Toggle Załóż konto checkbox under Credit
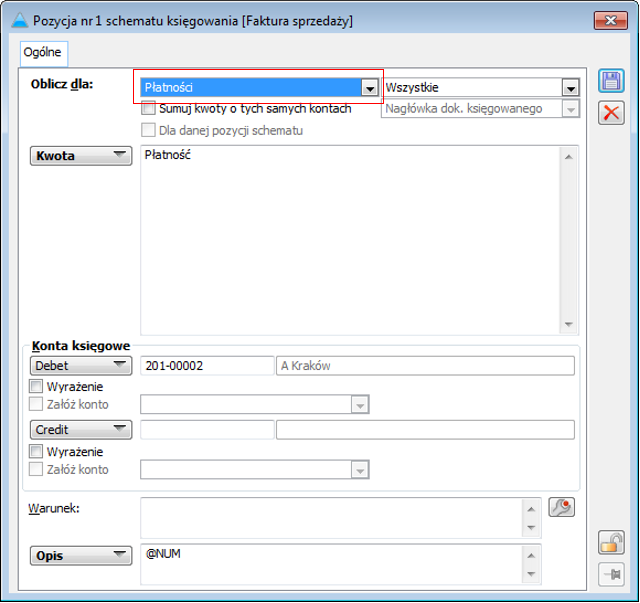 click(x=36, y=469)
